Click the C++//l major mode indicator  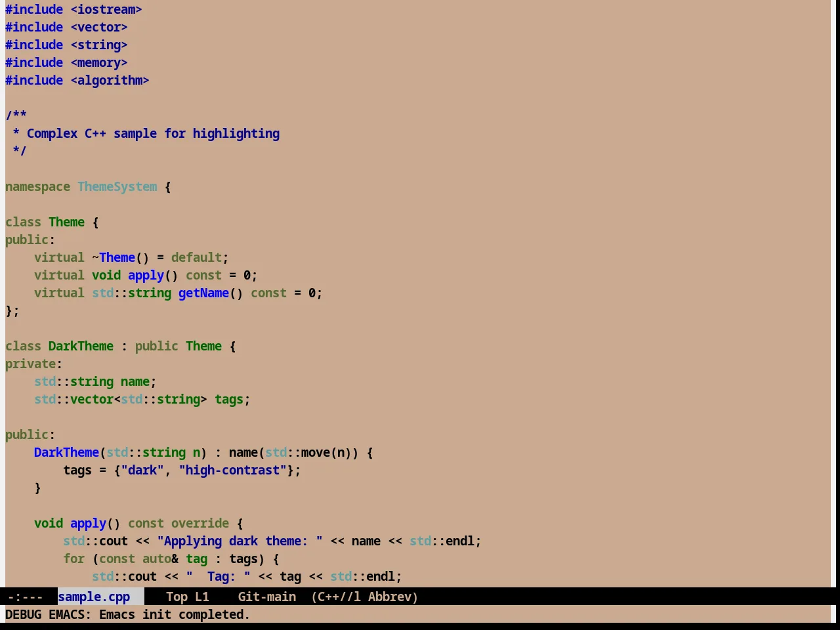point(336,597)
